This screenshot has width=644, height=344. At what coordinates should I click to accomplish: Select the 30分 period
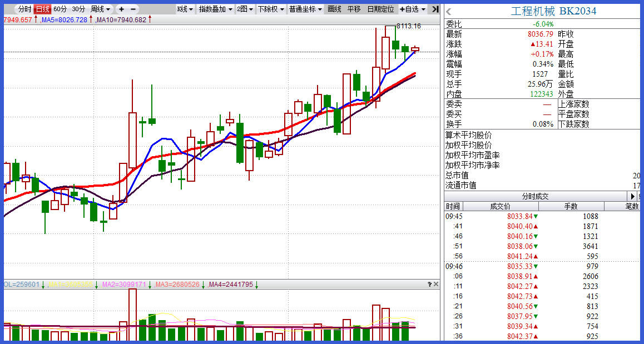79,9
